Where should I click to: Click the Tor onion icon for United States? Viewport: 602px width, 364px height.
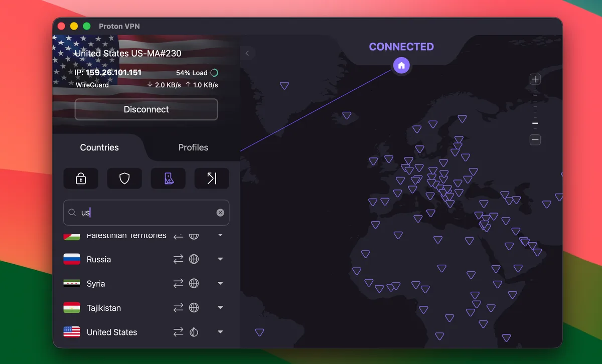point(194,332)
